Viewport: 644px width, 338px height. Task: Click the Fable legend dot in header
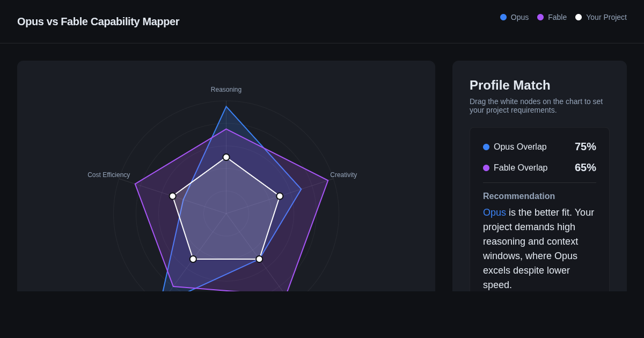[x=540, y=17]
